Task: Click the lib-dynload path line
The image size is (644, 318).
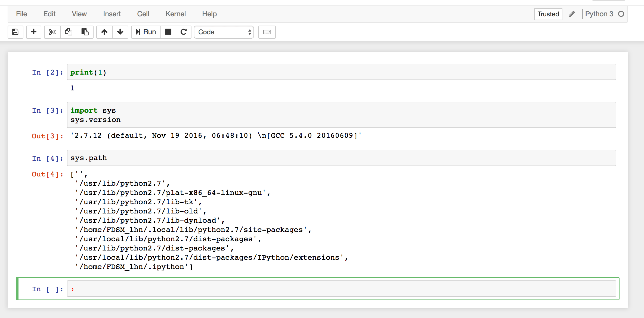Action: (x=150, y=221)
